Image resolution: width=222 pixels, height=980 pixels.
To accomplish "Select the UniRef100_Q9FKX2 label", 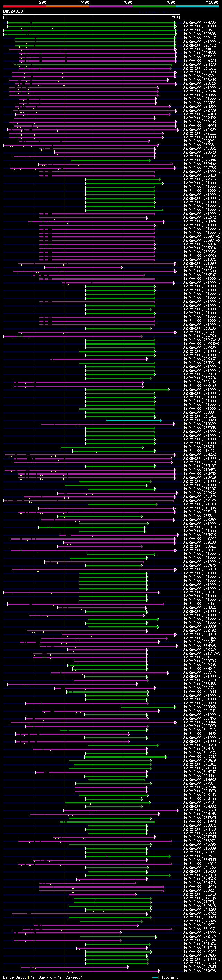I will coord(199,156).
